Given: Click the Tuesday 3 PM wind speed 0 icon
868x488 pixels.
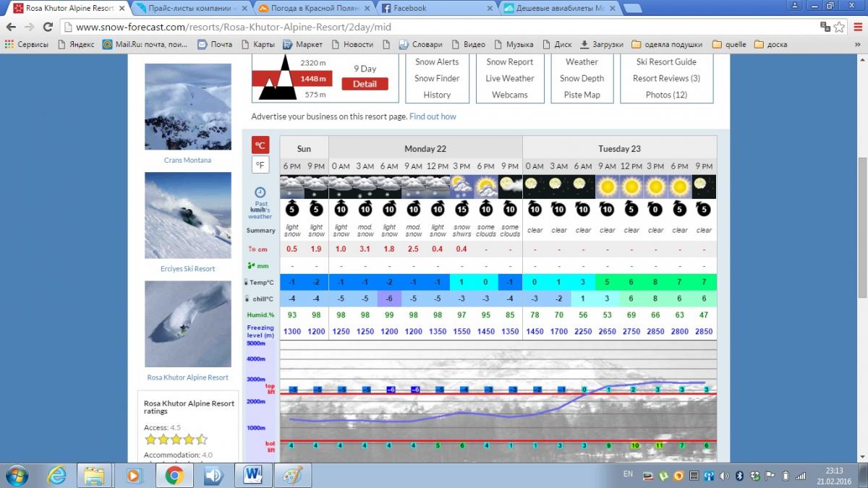Looking at the screenshot, I should pos(655,209).
